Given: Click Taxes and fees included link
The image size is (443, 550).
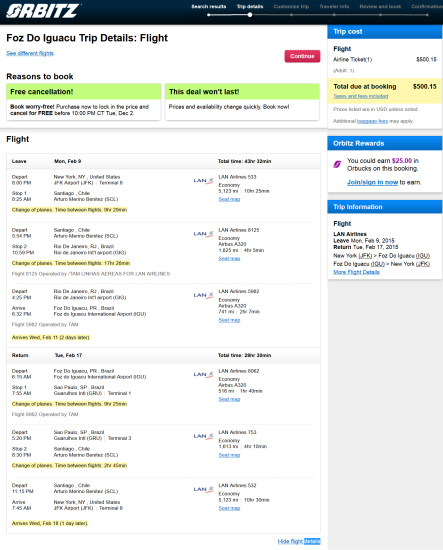Looking at the screenshot, I should (x=361, y=96).
